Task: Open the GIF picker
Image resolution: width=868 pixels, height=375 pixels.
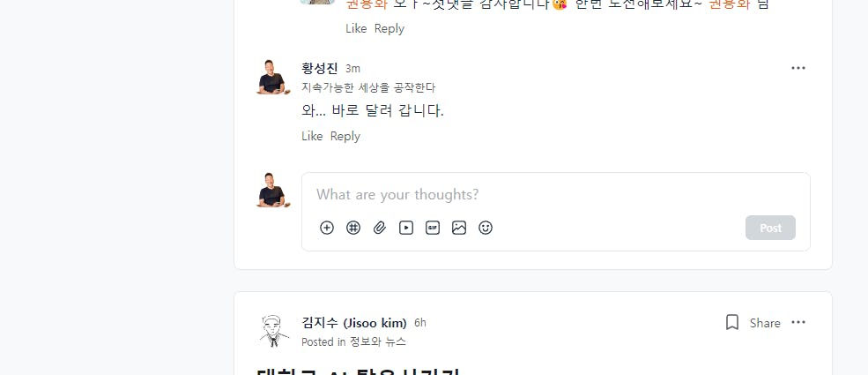Action: (433, 228)
